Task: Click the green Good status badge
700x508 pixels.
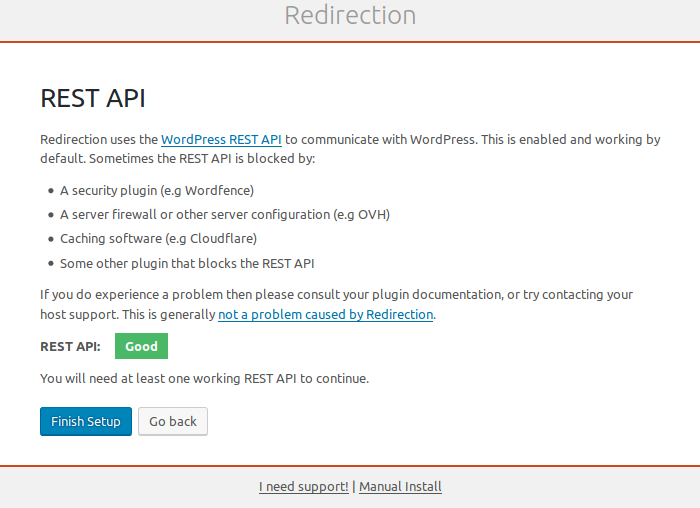Action: tap(141, 346)
